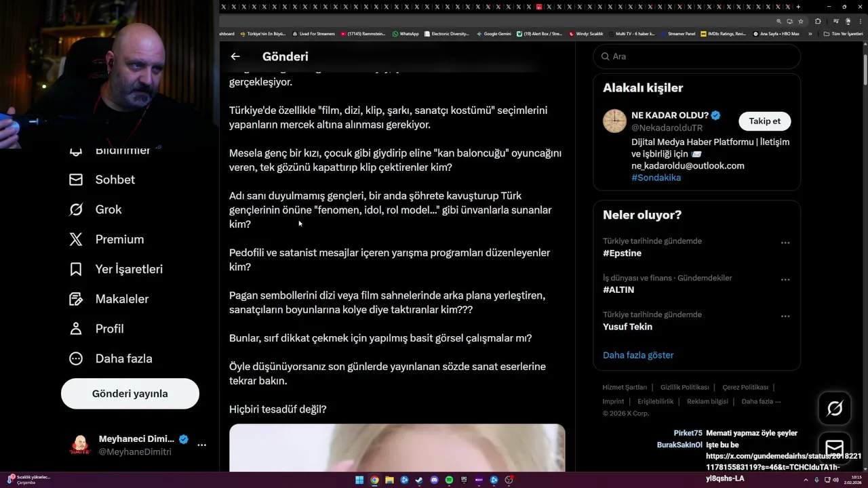
Task: Open options dots for #Epstine trend
Action: [785, 243]
